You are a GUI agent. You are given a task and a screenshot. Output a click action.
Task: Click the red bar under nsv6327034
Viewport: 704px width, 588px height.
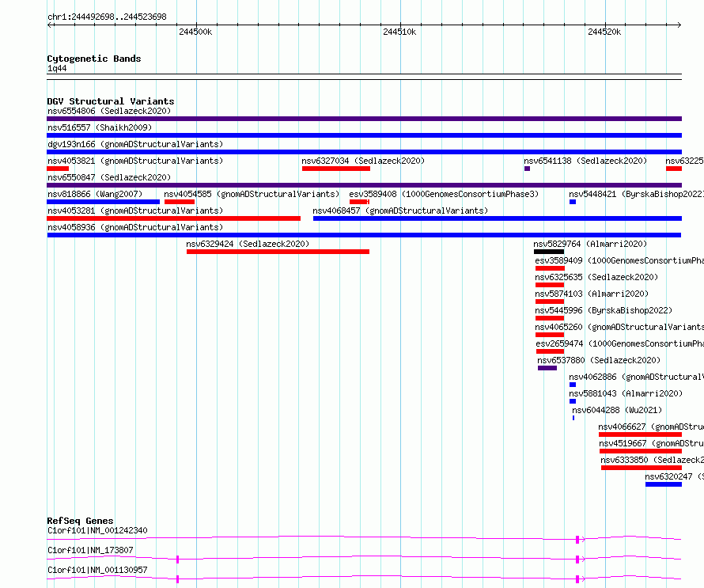tap(336, 169)
